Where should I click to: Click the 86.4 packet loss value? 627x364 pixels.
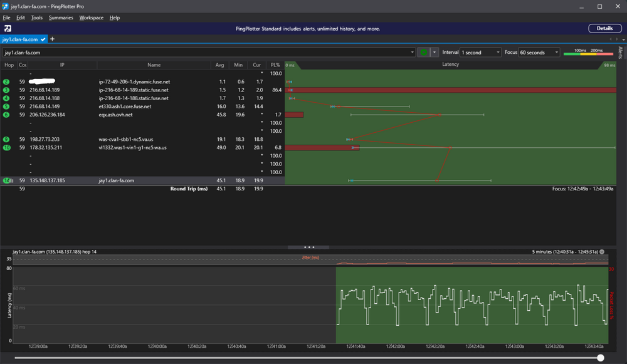(277, 90)
